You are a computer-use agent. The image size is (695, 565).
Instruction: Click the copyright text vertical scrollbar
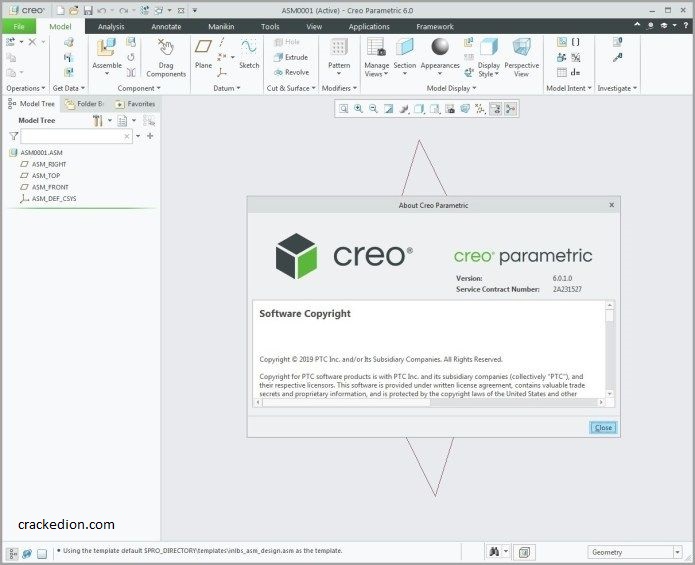(610, 349)
